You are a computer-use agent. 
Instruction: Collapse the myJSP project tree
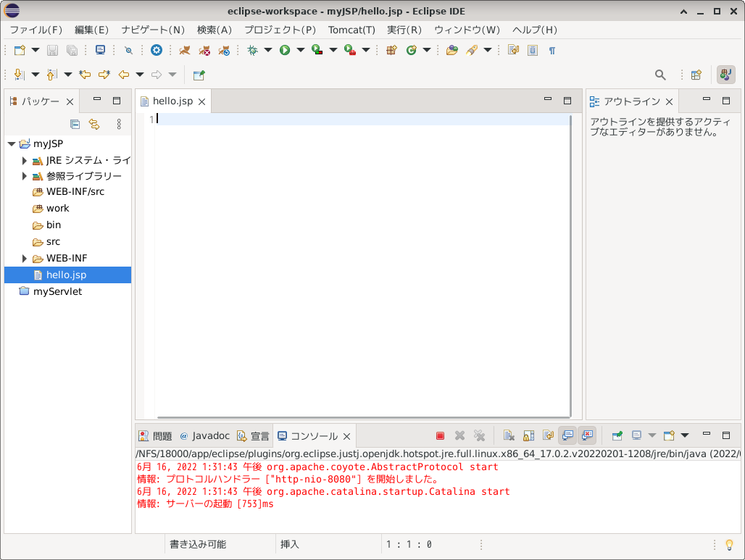(x=12, y=144)
